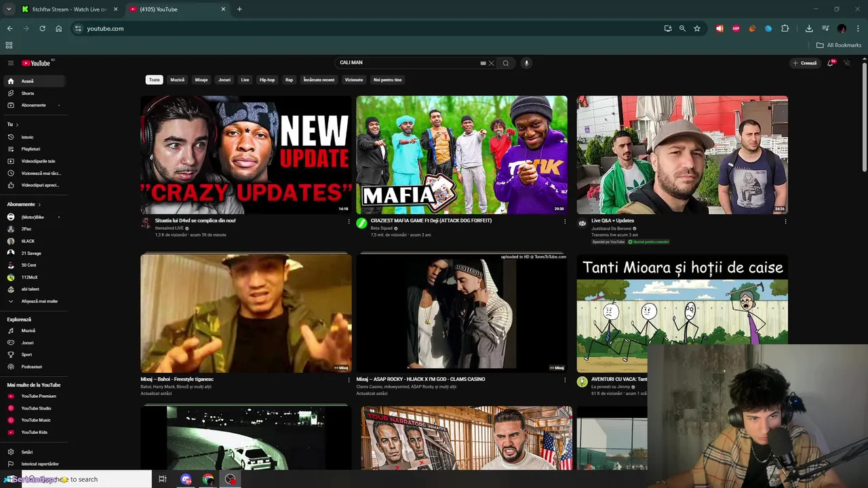This screenshot has width=868, height=488.
Task: Click the CALI MAN search field
Action: coord(407,63)
